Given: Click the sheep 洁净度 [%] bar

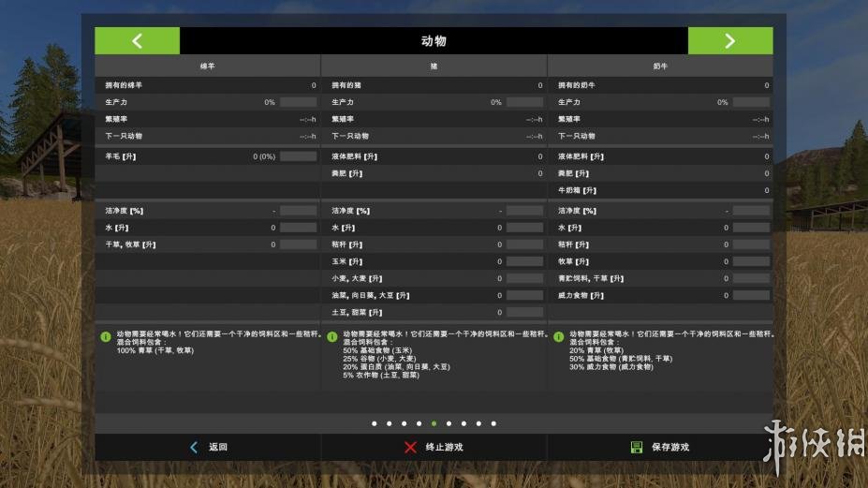Looking at the screenshot, I should pyautogui.click(x=299, y=211).
